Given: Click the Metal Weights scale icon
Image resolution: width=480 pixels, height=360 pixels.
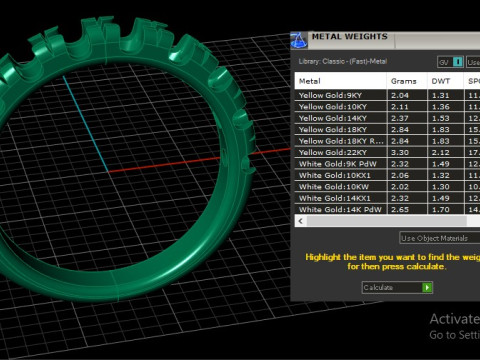Looking at the screenshot, I should point(299,40).
